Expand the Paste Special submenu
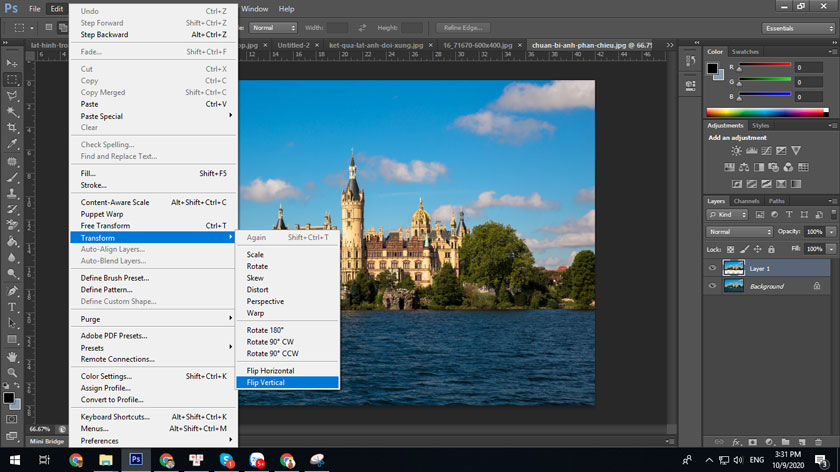This screenshot has height=472, width=840. point(154,116)
